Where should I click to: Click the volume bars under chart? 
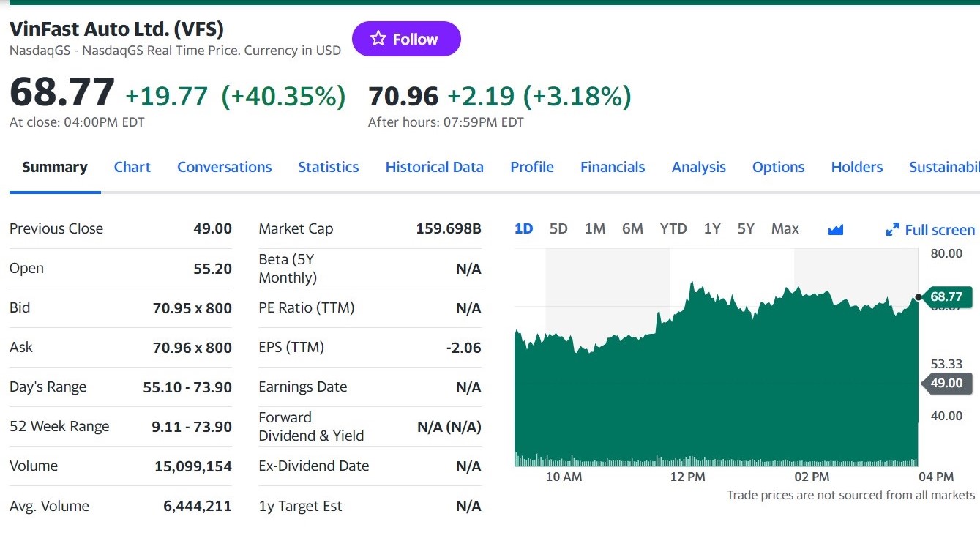coord(716,460)
